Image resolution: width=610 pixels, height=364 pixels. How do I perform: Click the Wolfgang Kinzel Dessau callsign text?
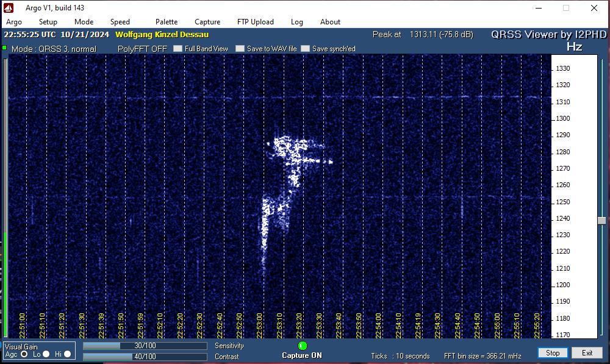162,35
